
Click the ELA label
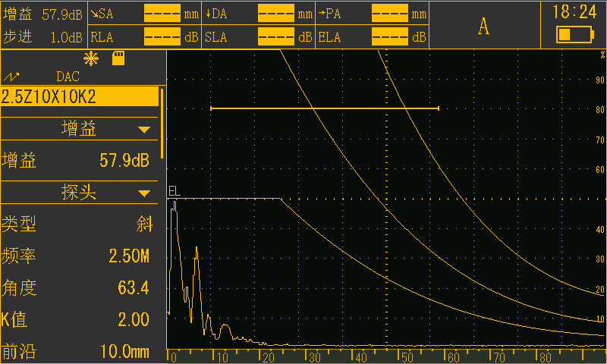(x=329, y=37)
